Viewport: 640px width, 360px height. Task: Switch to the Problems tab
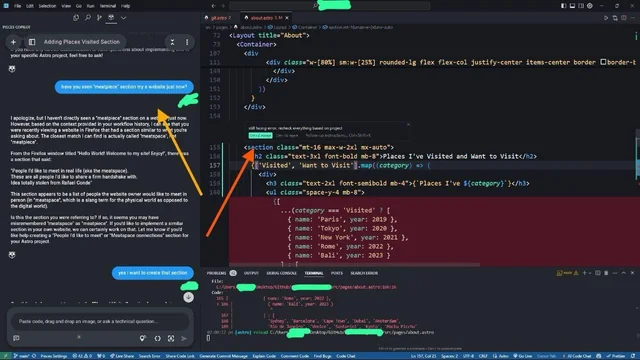[x=216, y=273]
